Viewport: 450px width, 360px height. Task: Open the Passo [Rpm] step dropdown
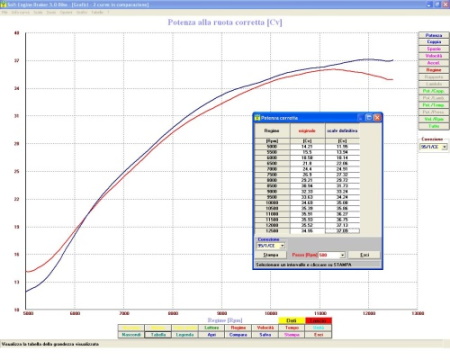coord(342,255)
